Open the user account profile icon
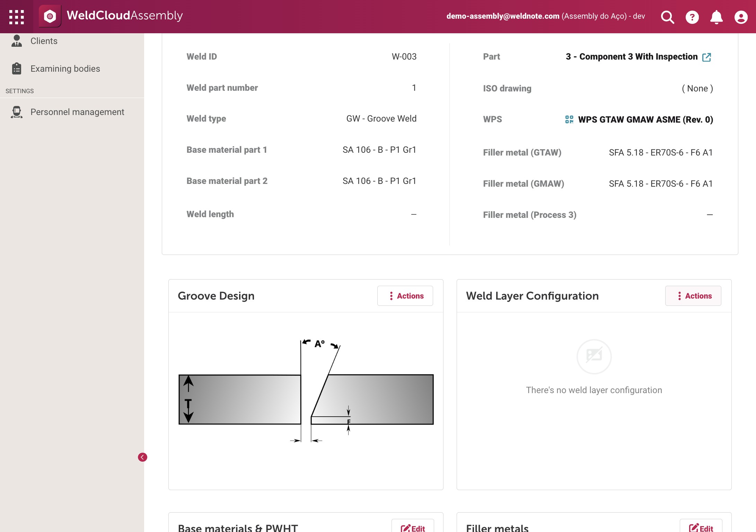Screen dimensions: 756x532 741,17
